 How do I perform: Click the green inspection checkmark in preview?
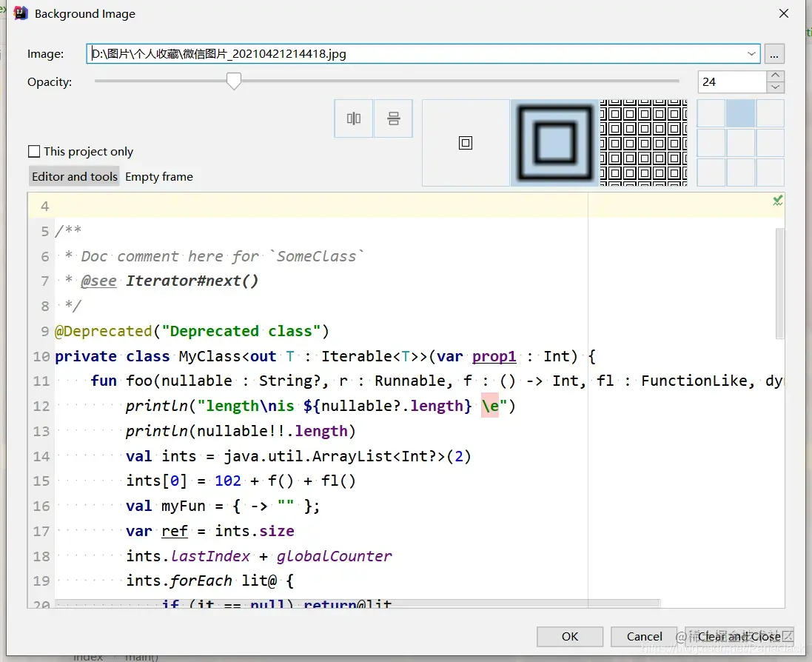777,201
